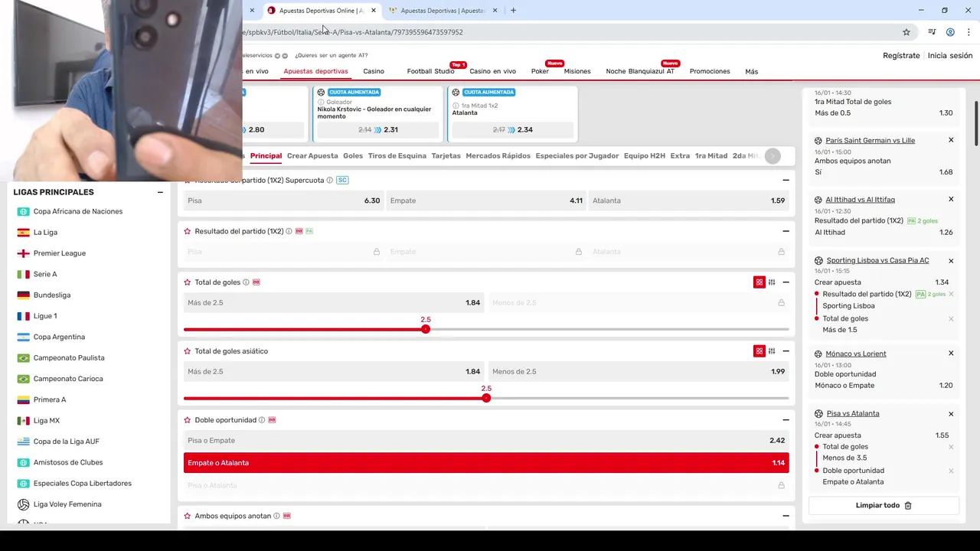Open the Crear Apuesta tab
Image resolution: width=980 pixels, height=551 pixels.
[312, 156]
